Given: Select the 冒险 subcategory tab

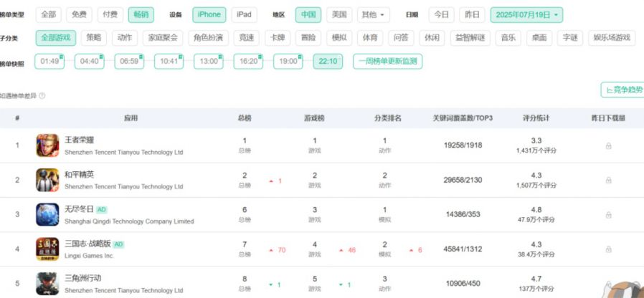Looking at the screenshot, I should (308, 38).
